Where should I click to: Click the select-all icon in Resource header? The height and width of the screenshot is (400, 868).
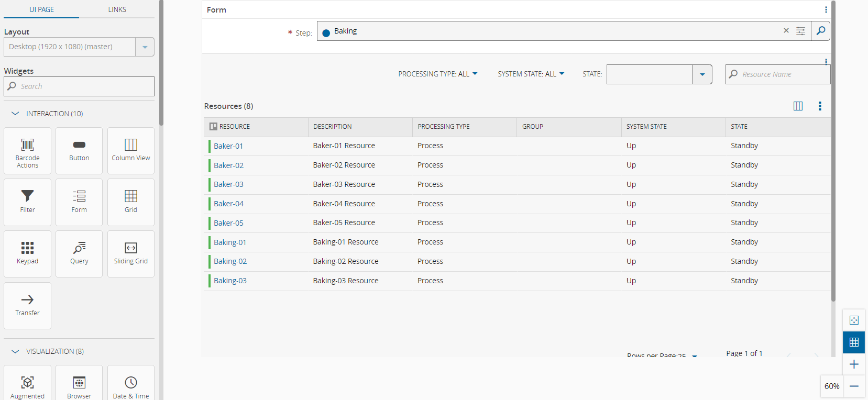pyautogui.click(x=213, y=127)
